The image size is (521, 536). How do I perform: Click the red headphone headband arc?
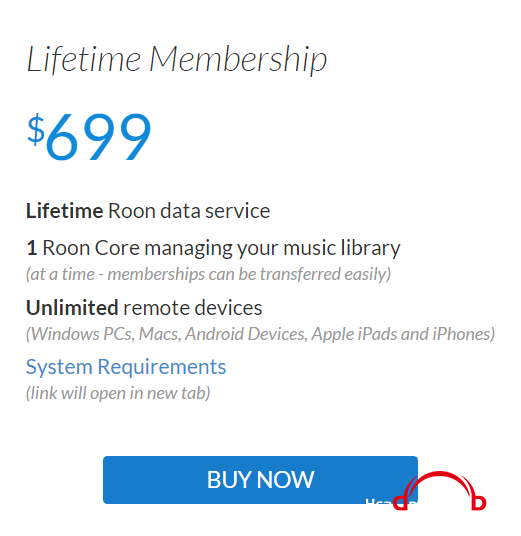pos(440,479)
